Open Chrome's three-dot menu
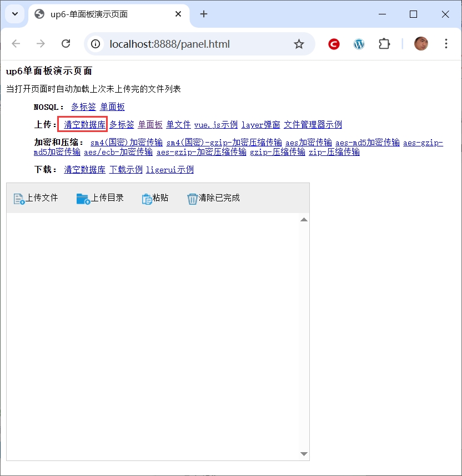 tap(446, 44)
